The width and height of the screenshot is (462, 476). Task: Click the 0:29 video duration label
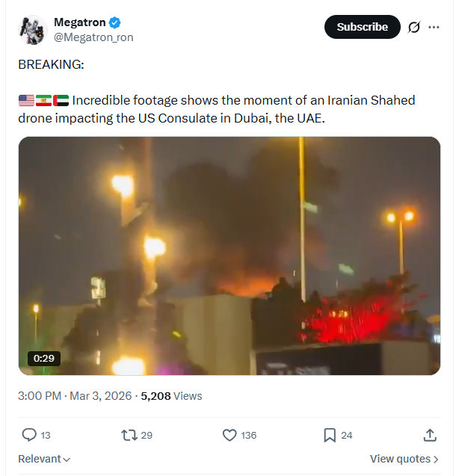(x=44, y=358)
